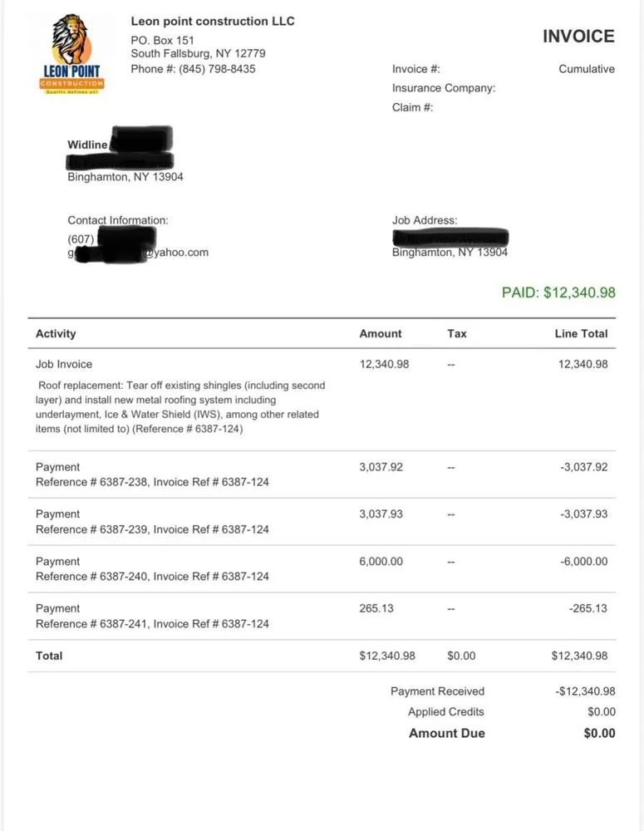Screen dimensions: 644x831
Task: Click the INVOICE heading
Action: [x=578, y=36]
